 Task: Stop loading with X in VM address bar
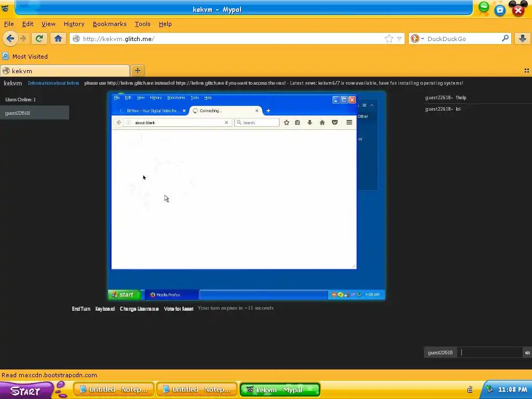(227, 123)
